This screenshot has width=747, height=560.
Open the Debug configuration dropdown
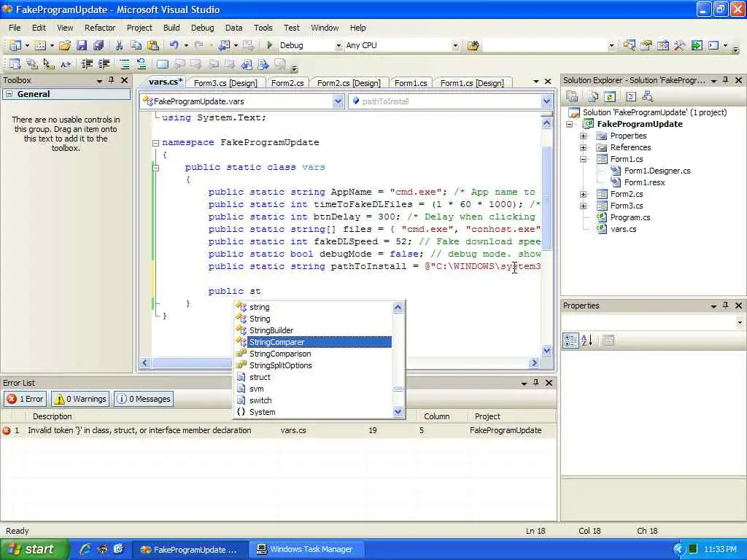pyautogui.click(x=338, y=46)
